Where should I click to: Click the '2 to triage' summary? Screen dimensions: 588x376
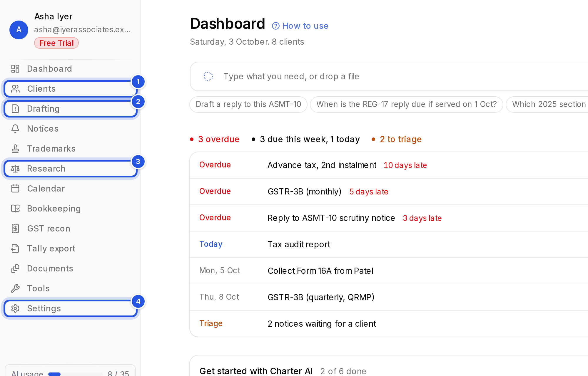click(x=397, y=139)
